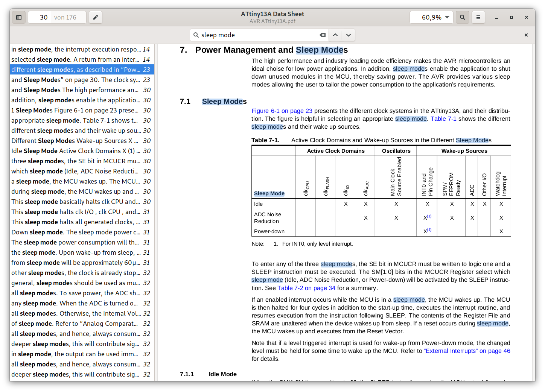Select result 'a sleep mode, the MCU wakes up'

[82, 181]
